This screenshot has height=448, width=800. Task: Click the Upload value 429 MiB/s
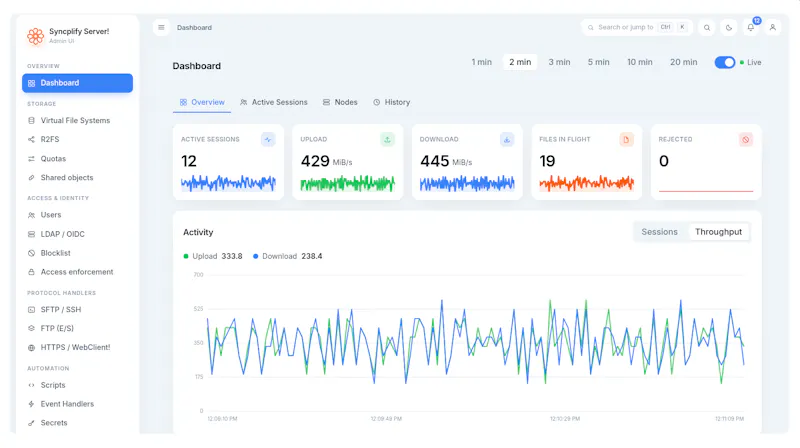click(327, 161)
